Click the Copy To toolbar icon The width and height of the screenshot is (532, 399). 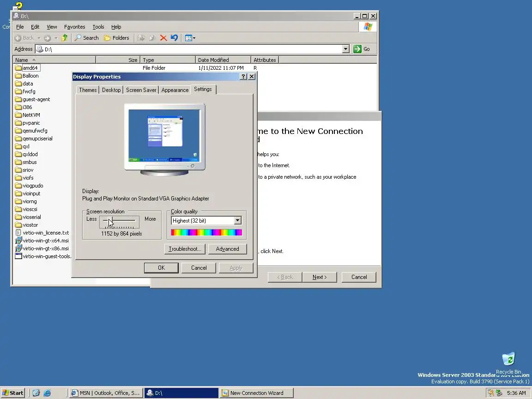pyautogui.click(x=152, y=38)
